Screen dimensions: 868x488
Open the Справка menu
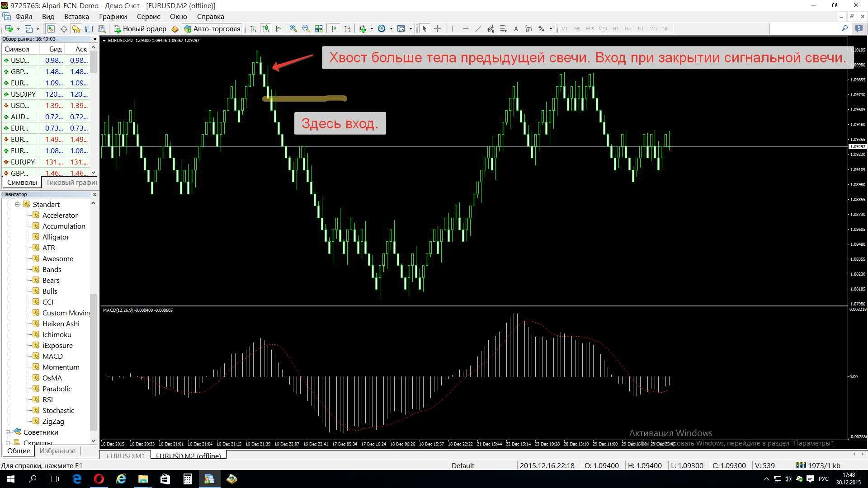[210, 17]
